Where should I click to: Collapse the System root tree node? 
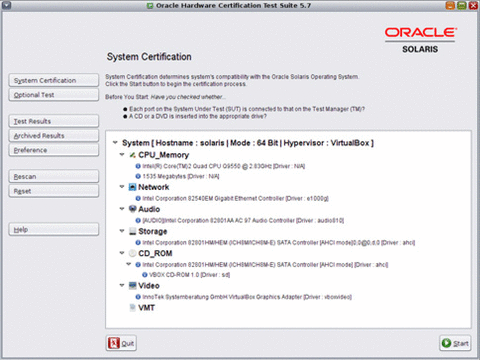(115, 143)
